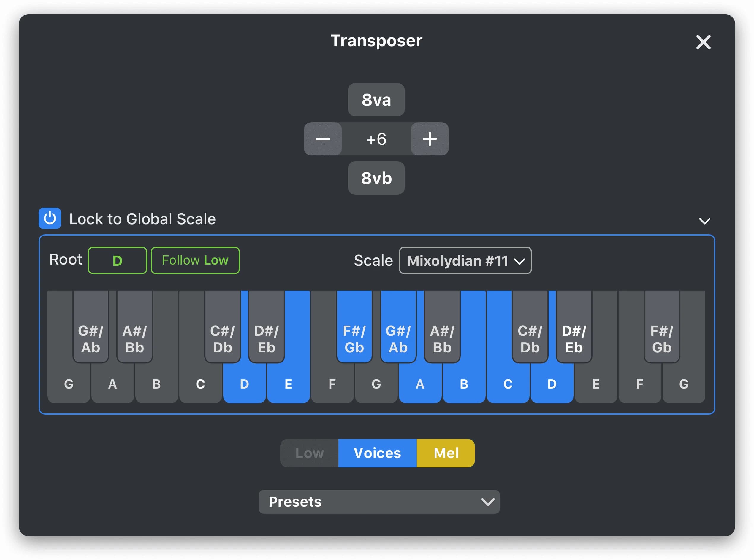Toggle Lock to Global Scale power icon
The height and width of the screenshot is (560, 754).
50,218
